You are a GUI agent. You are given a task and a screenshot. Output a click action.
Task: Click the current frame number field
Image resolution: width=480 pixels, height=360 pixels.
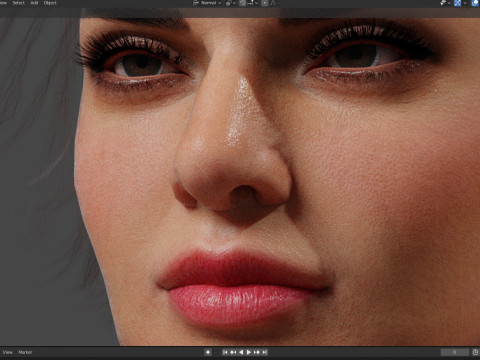[454, 352]
